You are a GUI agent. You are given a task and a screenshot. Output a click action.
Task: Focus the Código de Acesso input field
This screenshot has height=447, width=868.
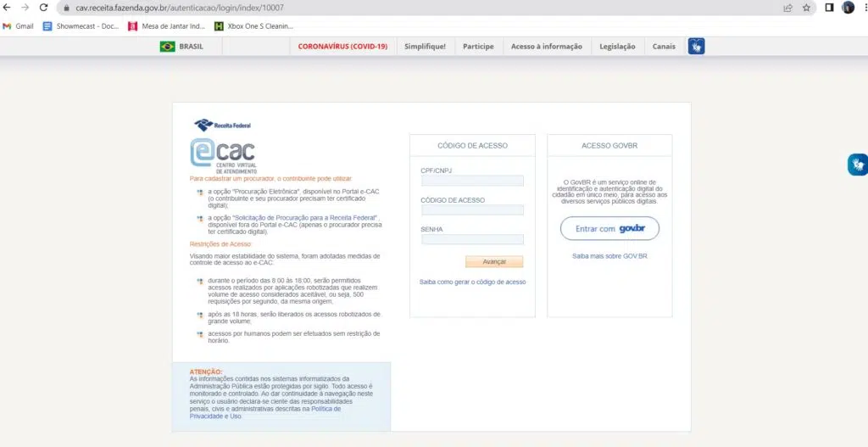pyautogui.click(x=472, y=210)
